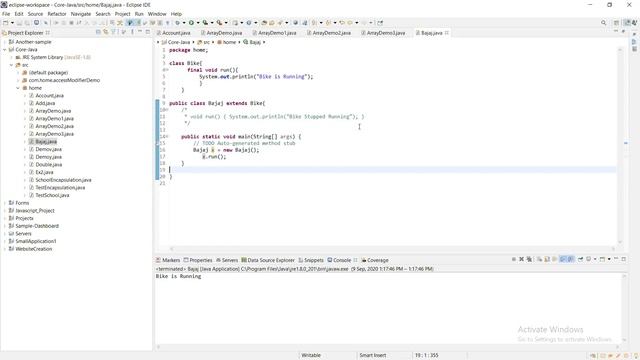Click Link with Editor in Project Explorer

pyautogui.click(x=106, y=32)
